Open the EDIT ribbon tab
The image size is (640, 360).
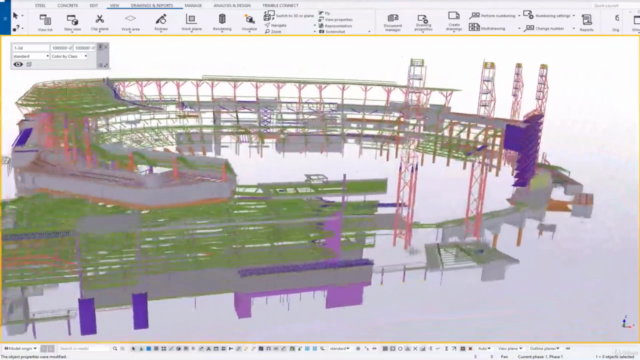click(93, 5)
